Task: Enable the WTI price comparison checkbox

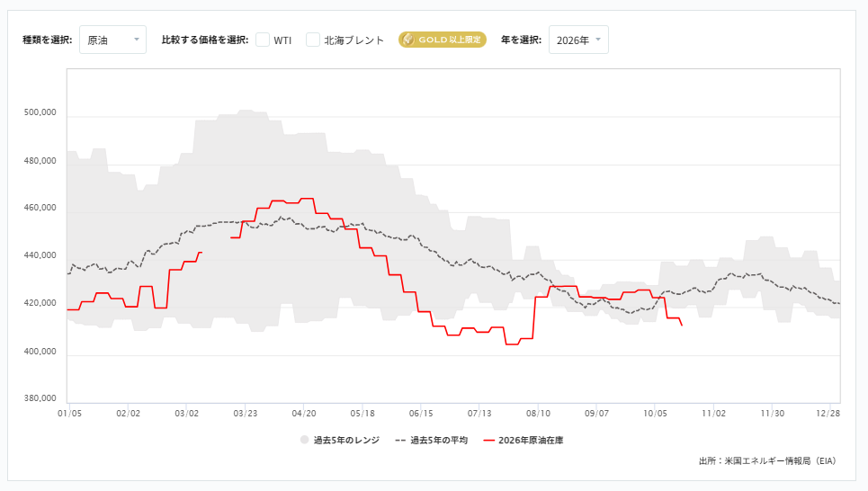Action: (x=263, y=40)
